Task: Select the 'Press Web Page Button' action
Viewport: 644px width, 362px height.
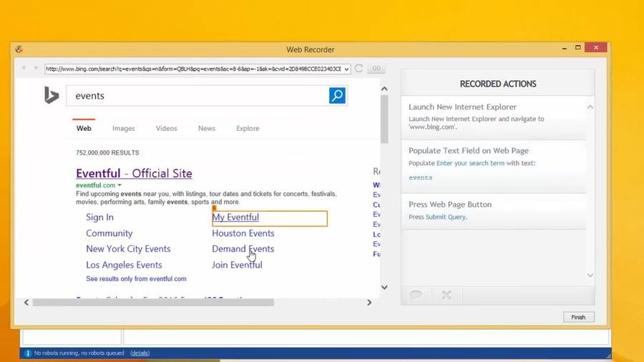Action: (x=494, y=211)
